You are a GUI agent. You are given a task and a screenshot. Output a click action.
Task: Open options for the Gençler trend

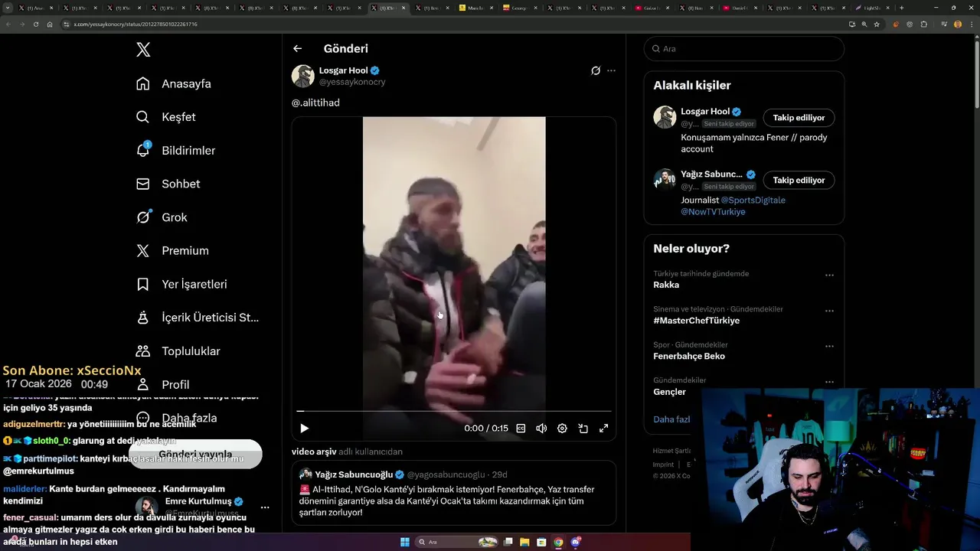[829, 382]
